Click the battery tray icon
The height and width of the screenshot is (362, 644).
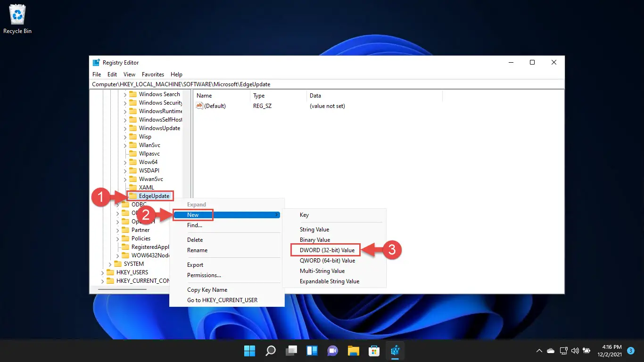[586, 351]
